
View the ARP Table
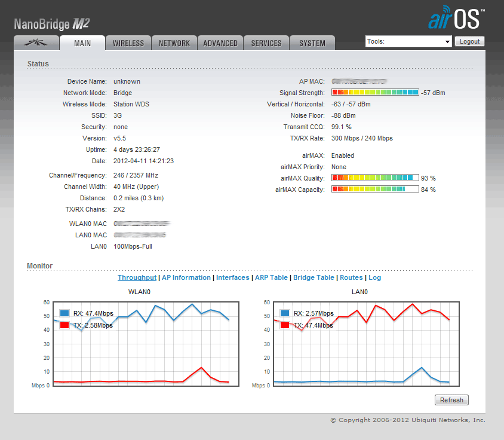point(271,277)
